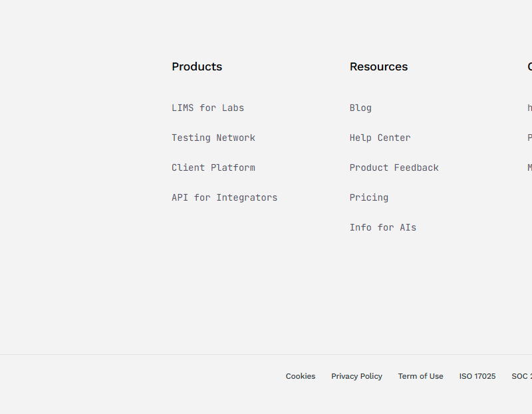Select the Product Feedback link
The image size is (532, 414).
point(394,167)
